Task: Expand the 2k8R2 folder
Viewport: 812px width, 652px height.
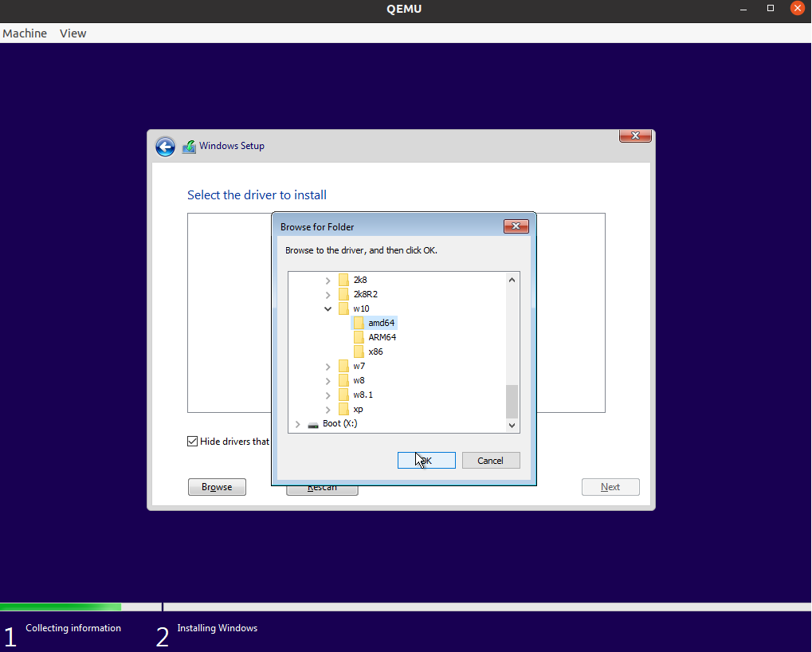Action: [x=328, y=295]
